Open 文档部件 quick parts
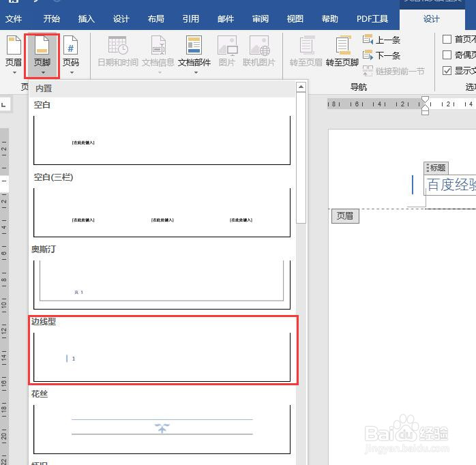The width and height of the screenshot is (476, 465). 194,55
